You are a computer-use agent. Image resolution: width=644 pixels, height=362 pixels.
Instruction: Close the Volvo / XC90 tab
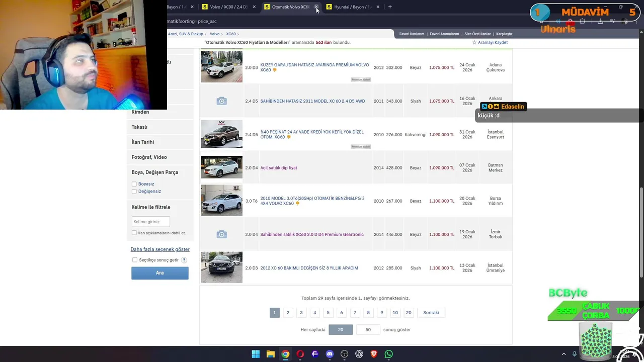(254, 7)
